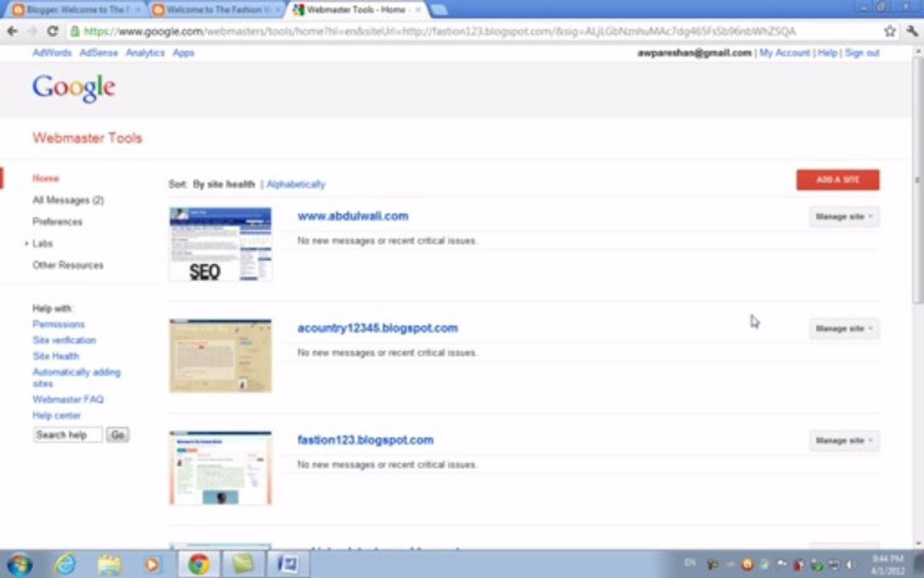Open the Webmaster FAQ link
Image resolution: width=924 pixels, height=578 pixels.
pos(67,399)
